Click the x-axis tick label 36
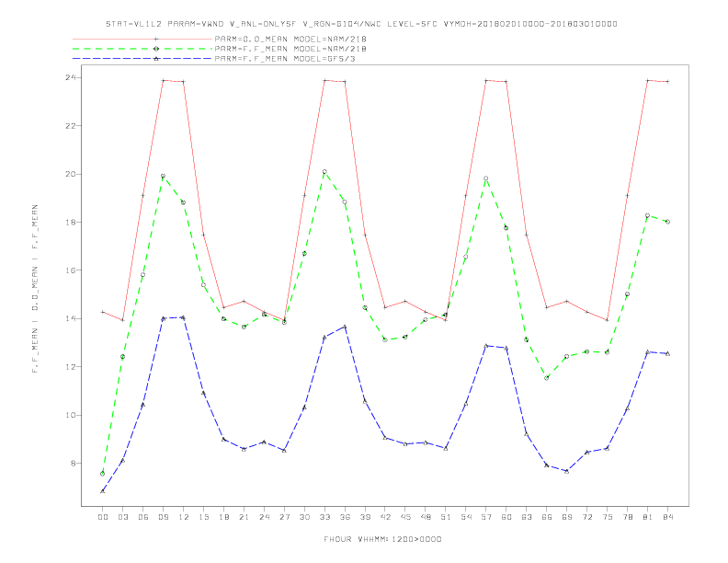The image size is (728, 563). click(x=345, y=517)
